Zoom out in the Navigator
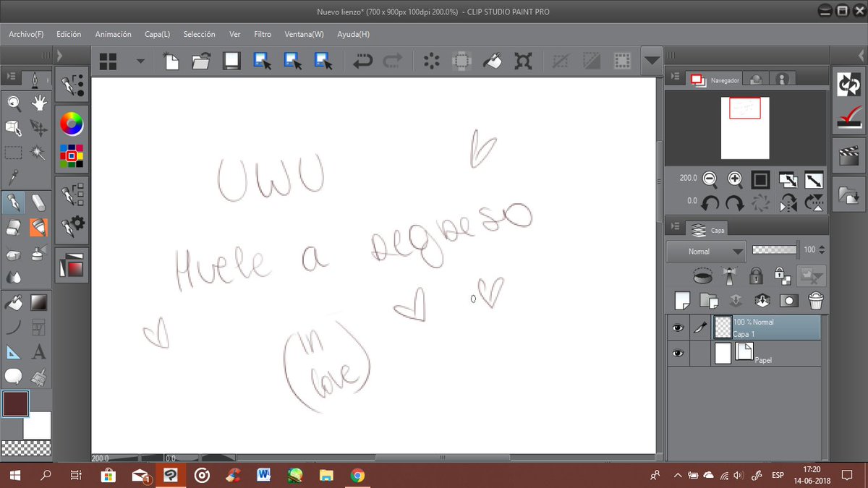The width and height of the screenshot is (868, 488). [x=710, y=179]
